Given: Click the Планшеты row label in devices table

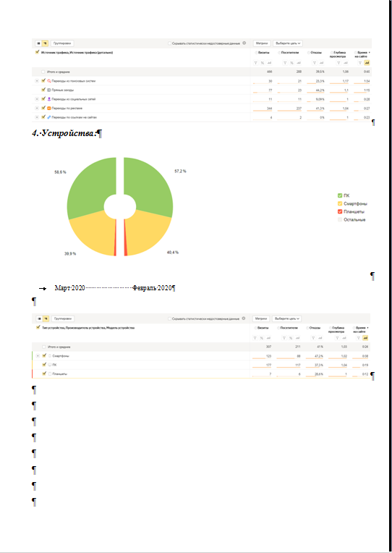Looking at the screenshot, I should (60, 373).
